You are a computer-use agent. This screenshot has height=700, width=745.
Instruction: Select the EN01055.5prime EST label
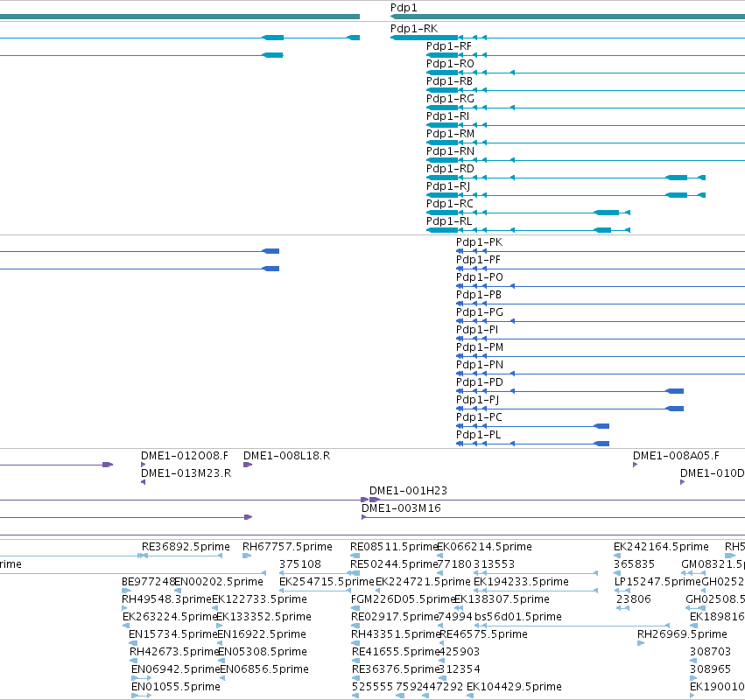176,687
